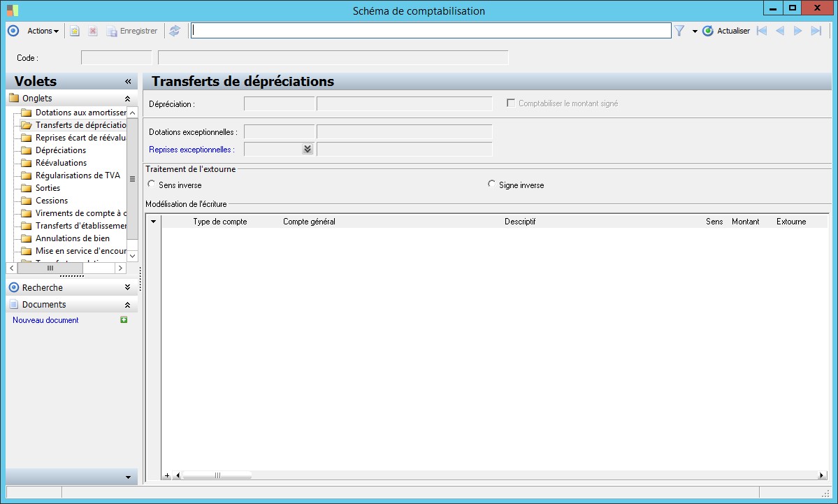Click the Dépréciation code field

click(279, 103)
